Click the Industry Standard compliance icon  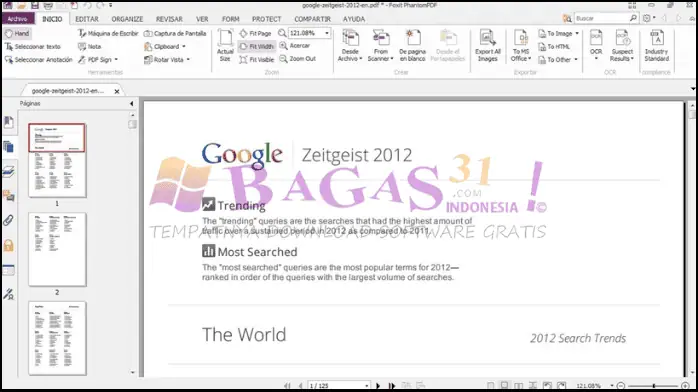click(657, 45)
